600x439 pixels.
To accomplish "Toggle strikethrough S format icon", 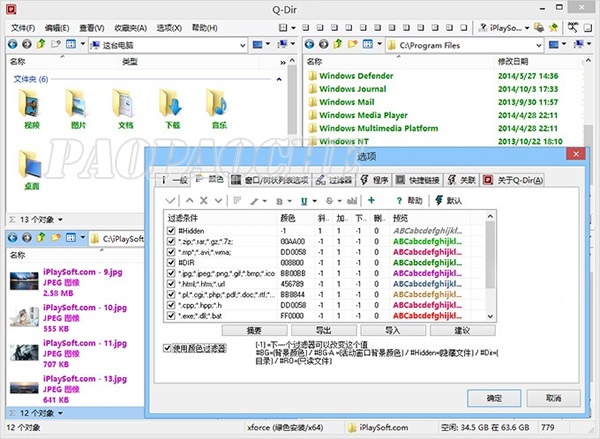I will coord(329,201).
